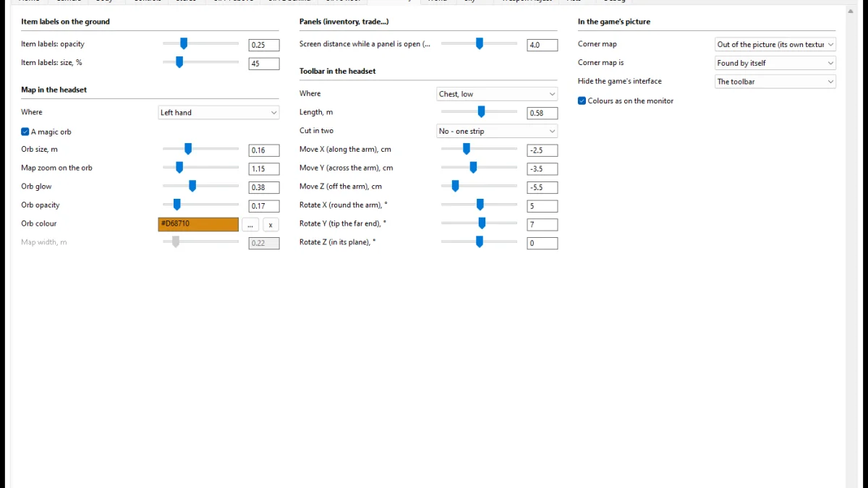The width and height of the screenshot is (868, 488).
Task: Click the Orb size value field
Action: coord(264,150)
